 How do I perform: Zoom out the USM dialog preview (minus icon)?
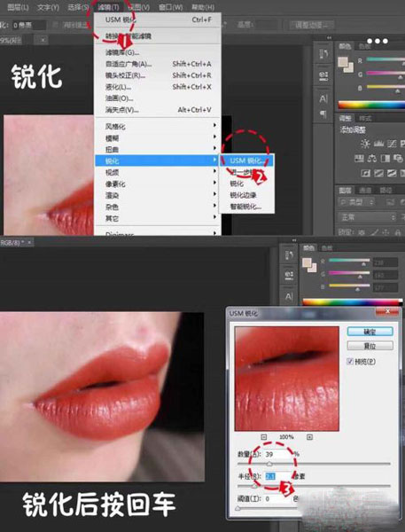pos(264,437)
